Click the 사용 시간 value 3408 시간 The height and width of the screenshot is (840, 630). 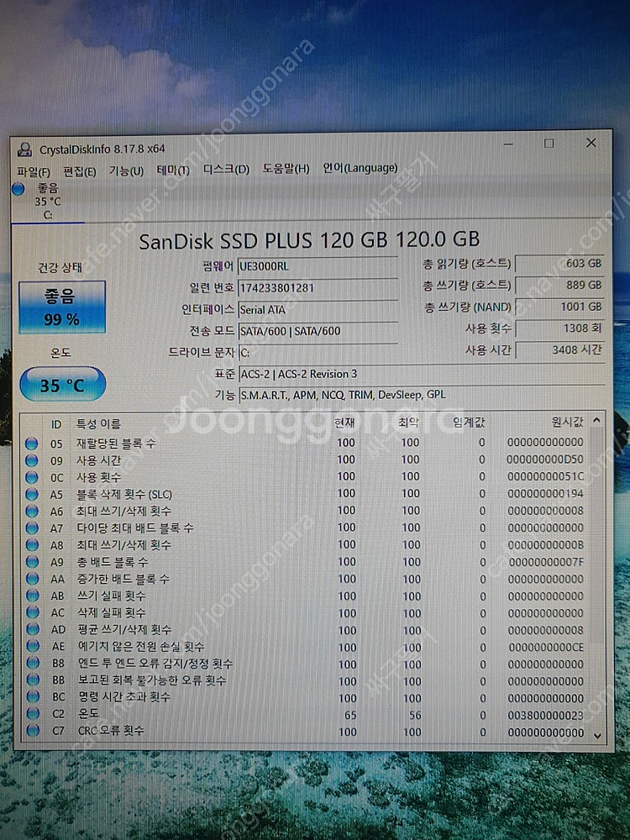pyautogui.click(x=559, y=349)
